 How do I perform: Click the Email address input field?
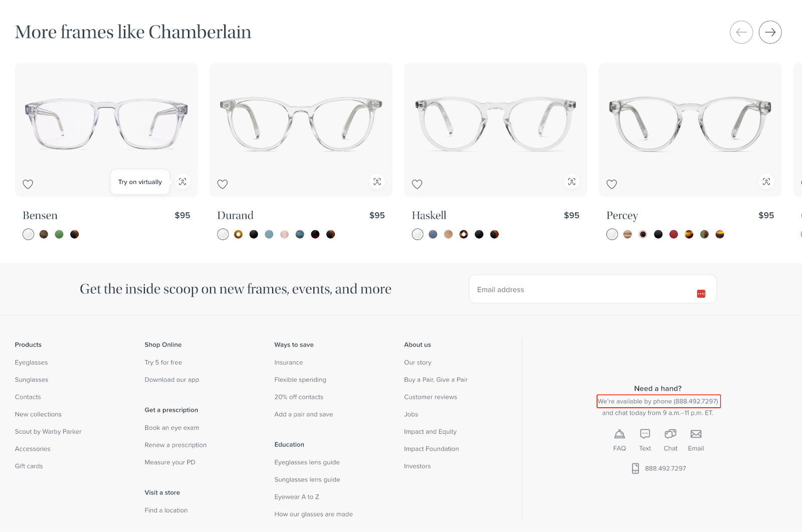[592, 289]
